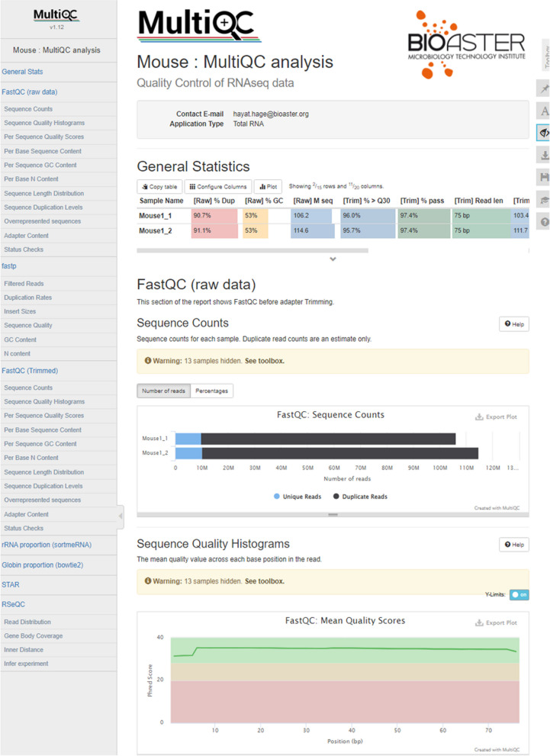Open Globin proportion (bowtie2) section
This screenshot has width=550, height=756.
coord(43,565)
